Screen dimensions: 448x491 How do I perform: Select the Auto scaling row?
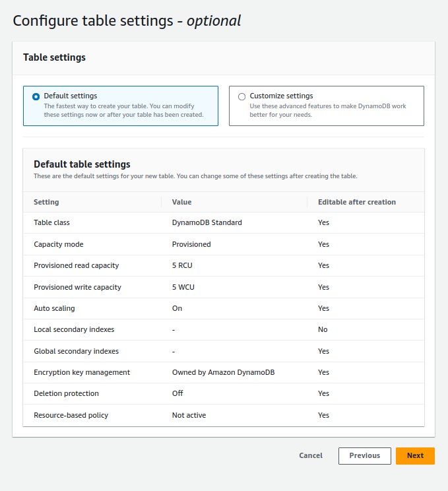pyautogui.click(x=224, y=308)
